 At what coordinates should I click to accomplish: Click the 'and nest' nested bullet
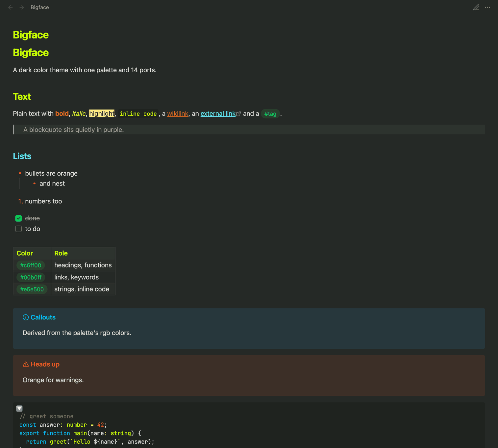(52, 184)
